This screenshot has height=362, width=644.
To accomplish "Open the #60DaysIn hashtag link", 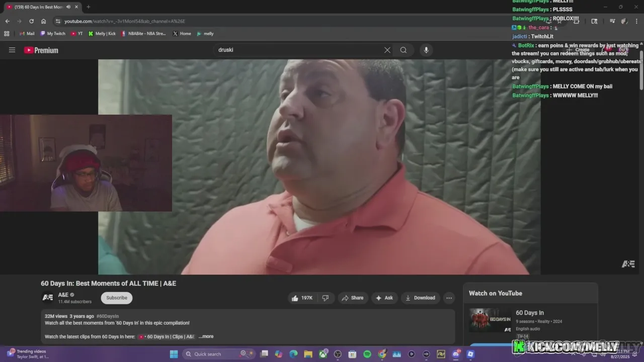I will (107, 316).
